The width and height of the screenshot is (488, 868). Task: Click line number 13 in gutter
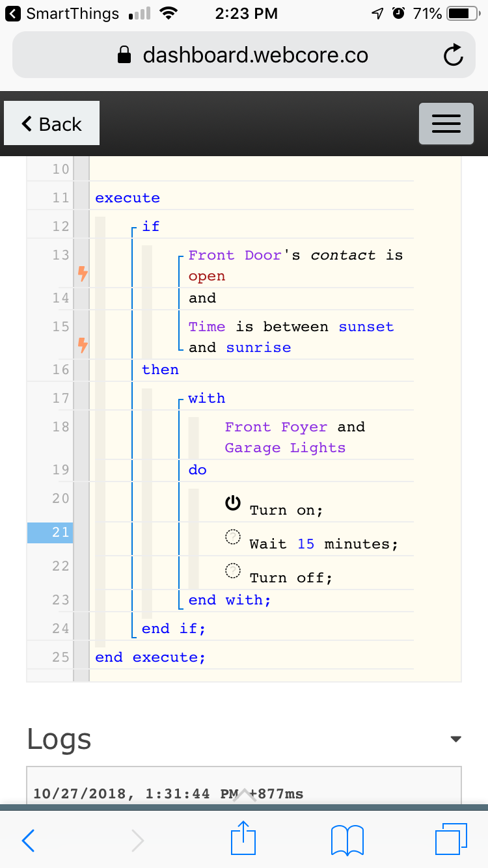tap(61, 255)
